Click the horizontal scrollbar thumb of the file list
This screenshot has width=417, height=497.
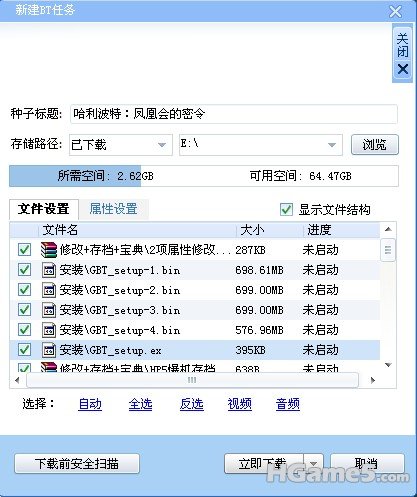coord(192,380)
